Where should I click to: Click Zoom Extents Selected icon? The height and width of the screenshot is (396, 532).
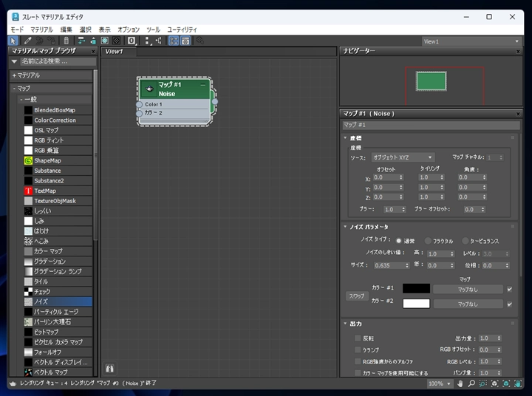[x=506, y=383]
